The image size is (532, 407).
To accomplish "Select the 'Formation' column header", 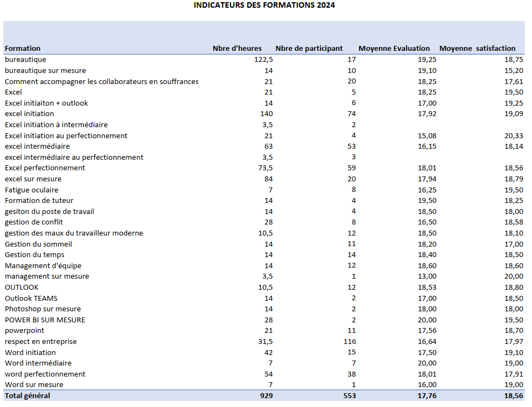I will point(23,49).
